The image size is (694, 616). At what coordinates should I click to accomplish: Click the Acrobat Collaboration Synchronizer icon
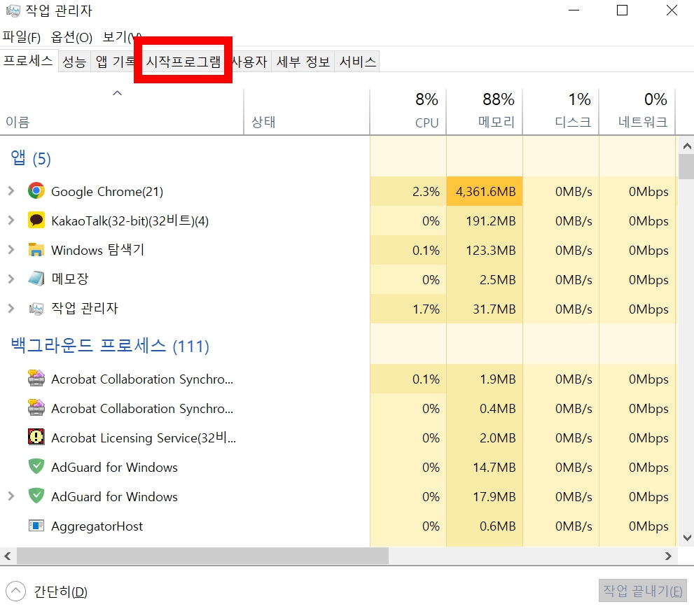click(x=36, y=379)
